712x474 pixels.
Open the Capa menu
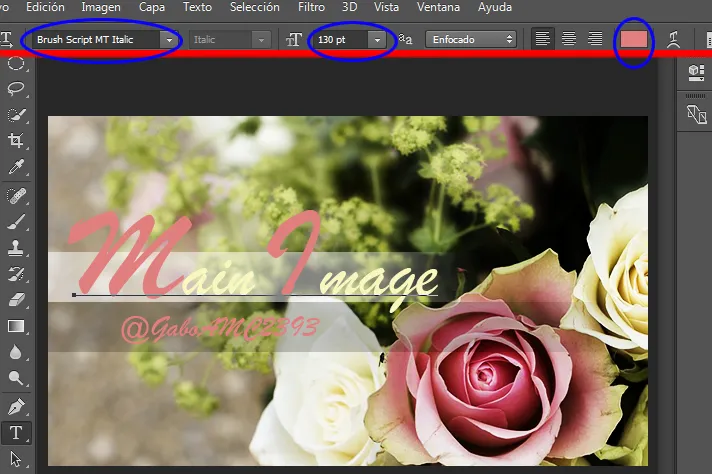[152, 7]
